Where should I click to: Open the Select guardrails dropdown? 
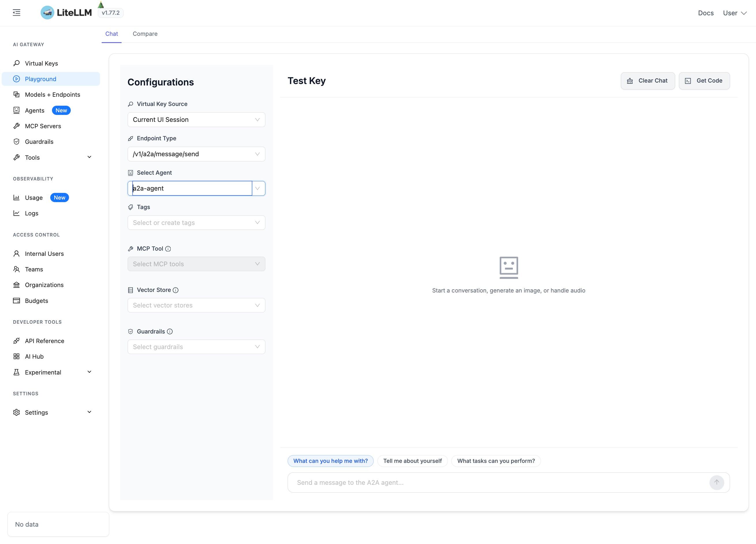[x=196, y=347]
